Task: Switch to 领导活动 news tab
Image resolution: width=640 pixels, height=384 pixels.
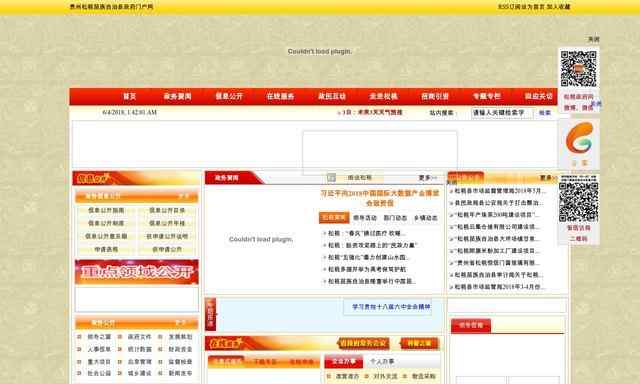Action: point(364,218)
